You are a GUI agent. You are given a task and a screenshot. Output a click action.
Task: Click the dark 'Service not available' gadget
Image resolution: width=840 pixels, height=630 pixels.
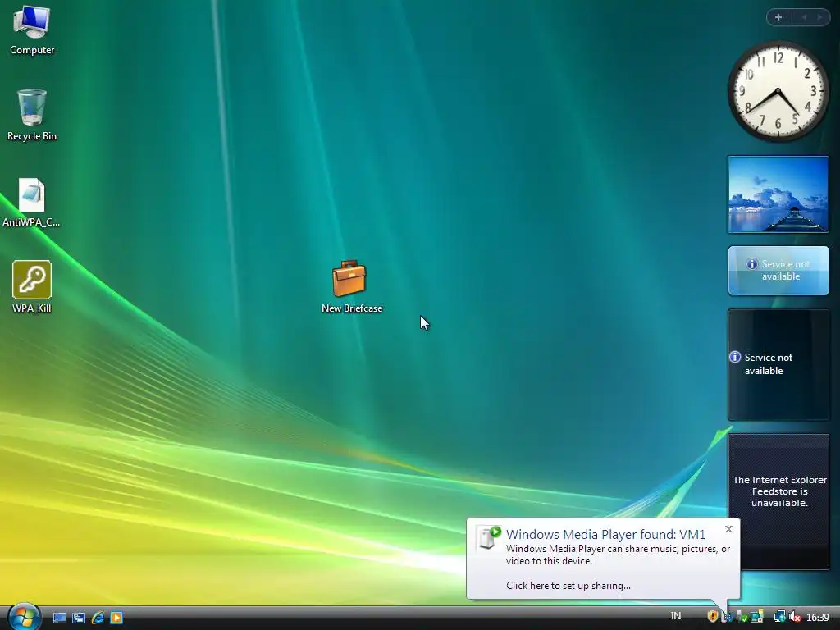pos(778,364)
